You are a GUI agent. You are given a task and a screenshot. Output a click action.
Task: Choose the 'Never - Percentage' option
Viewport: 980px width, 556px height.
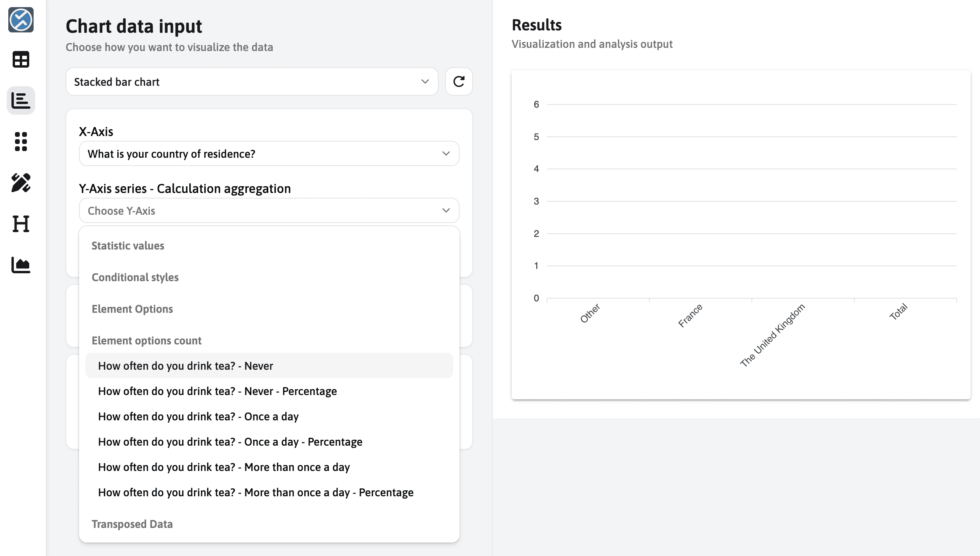(x=217, y=391)
